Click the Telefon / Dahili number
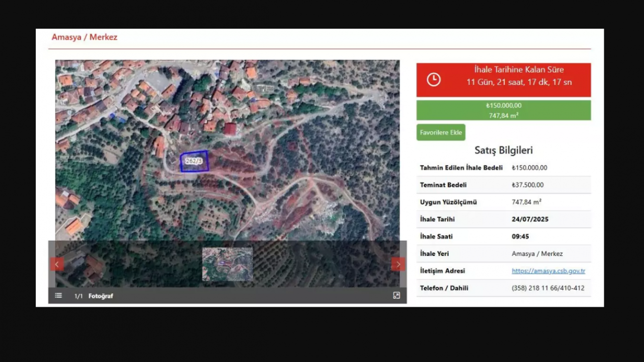 548,288
